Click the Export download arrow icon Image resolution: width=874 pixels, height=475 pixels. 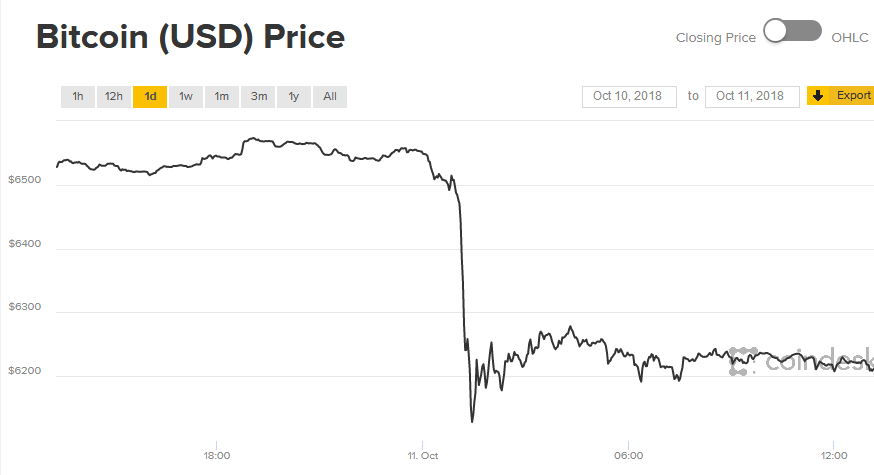click(x=818, y=96)
